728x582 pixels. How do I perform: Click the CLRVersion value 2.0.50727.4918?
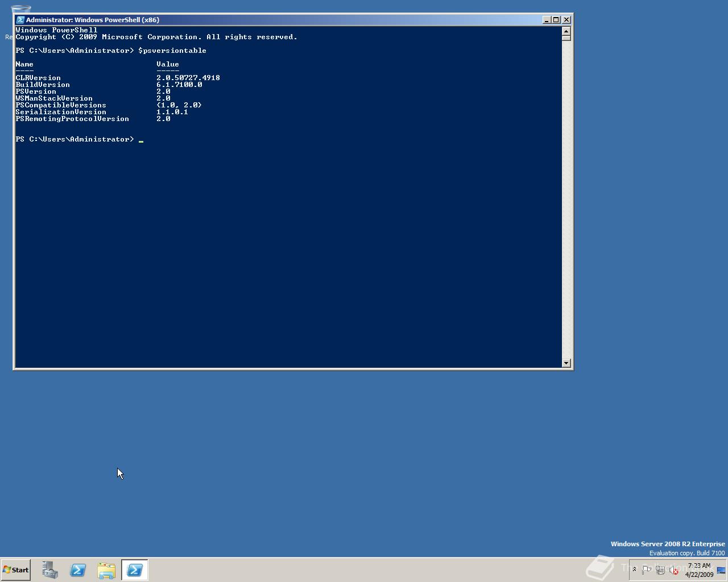[188, 78]
